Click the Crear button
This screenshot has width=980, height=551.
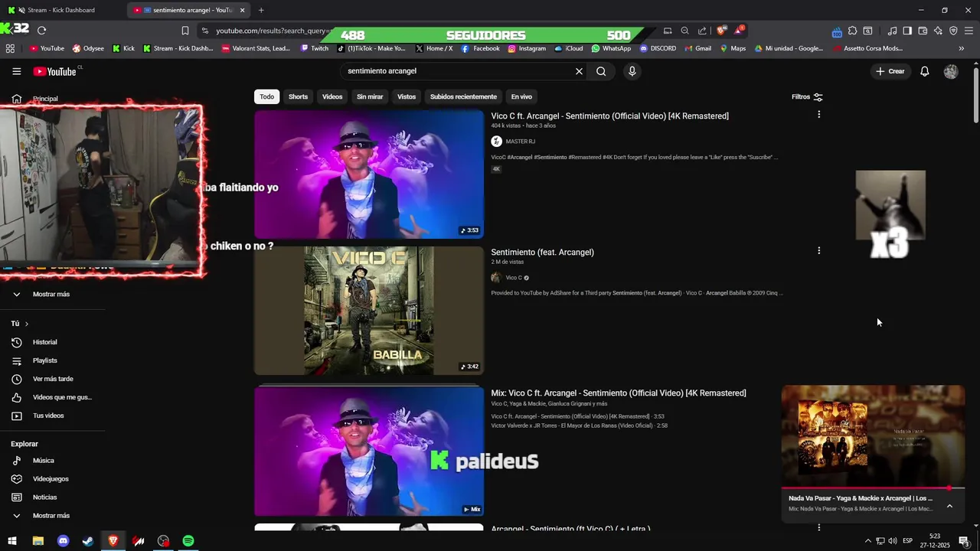[x=890, y=71]
